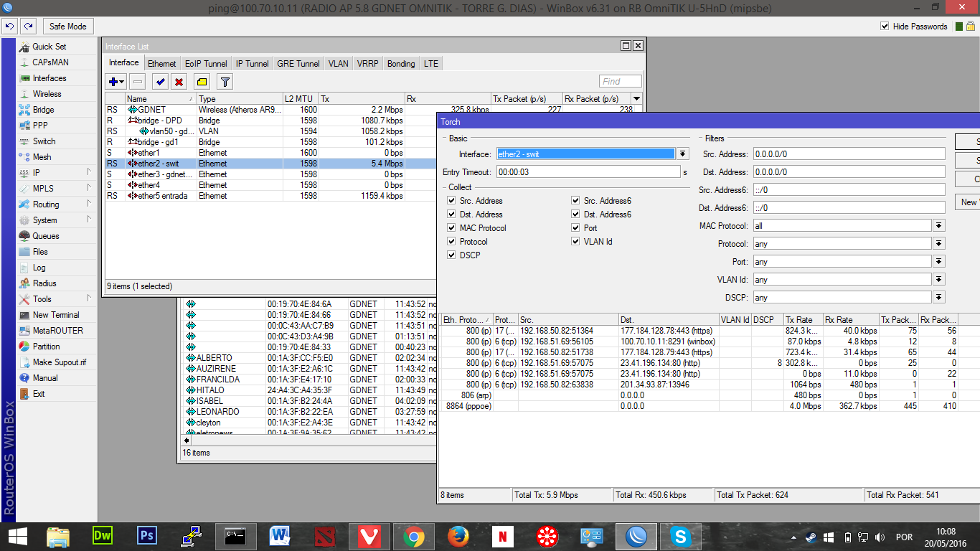Open Quick Set from the sidebar

(49, 47)
